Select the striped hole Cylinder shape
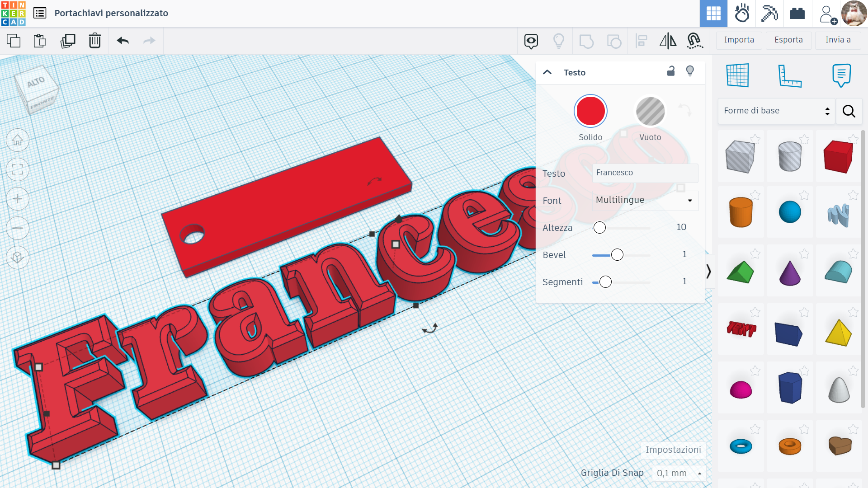 [x=790, y=157]
